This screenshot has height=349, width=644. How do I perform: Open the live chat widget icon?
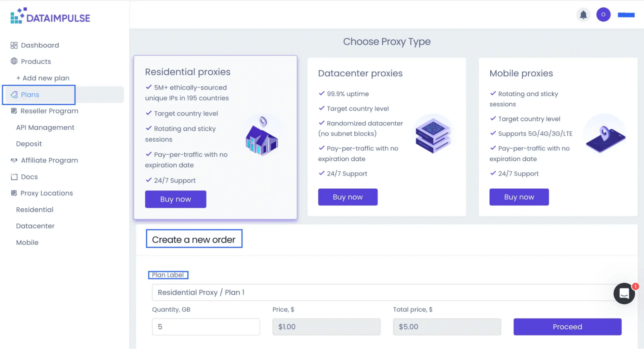click(624, 293)
